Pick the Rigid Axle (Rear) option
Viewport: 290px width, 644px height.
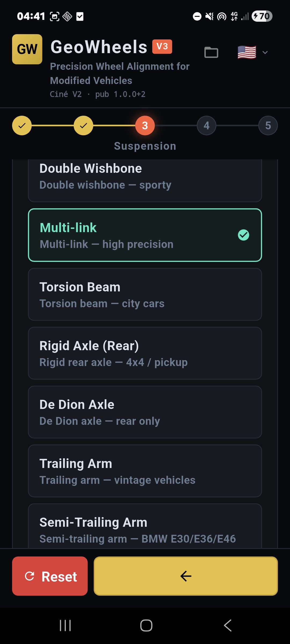tap(145, 353)
